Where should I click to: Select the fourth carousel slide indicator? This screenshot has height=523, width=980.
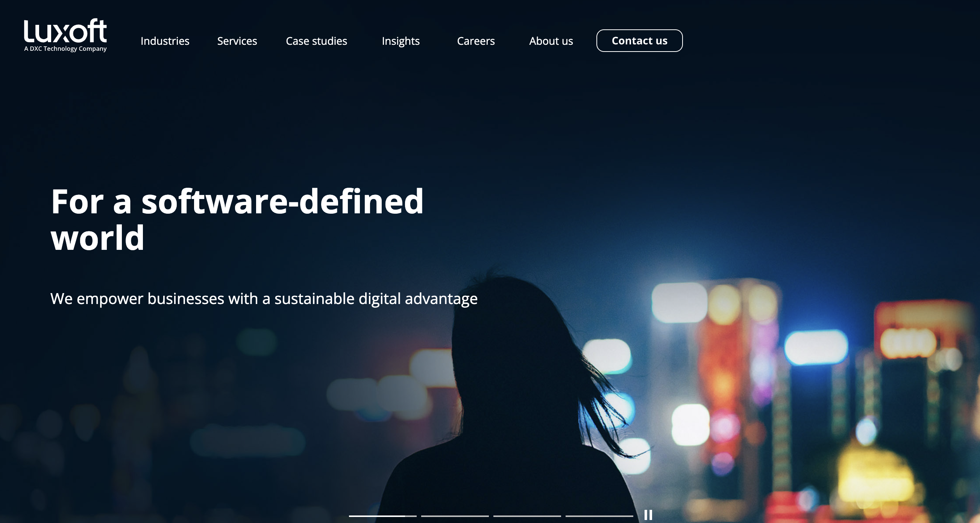(x=600, y=516)
